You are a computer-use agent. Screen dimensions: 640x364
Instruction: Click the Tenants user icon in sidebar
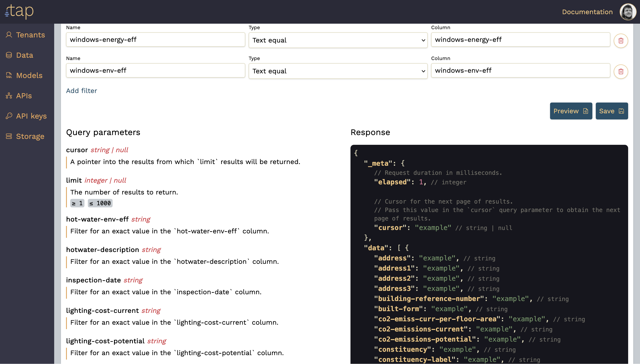pyautogui.click(x=9, y=35)
